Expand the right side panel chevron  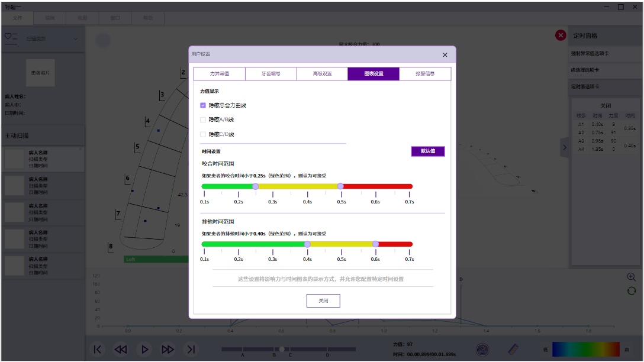[564, 147]
